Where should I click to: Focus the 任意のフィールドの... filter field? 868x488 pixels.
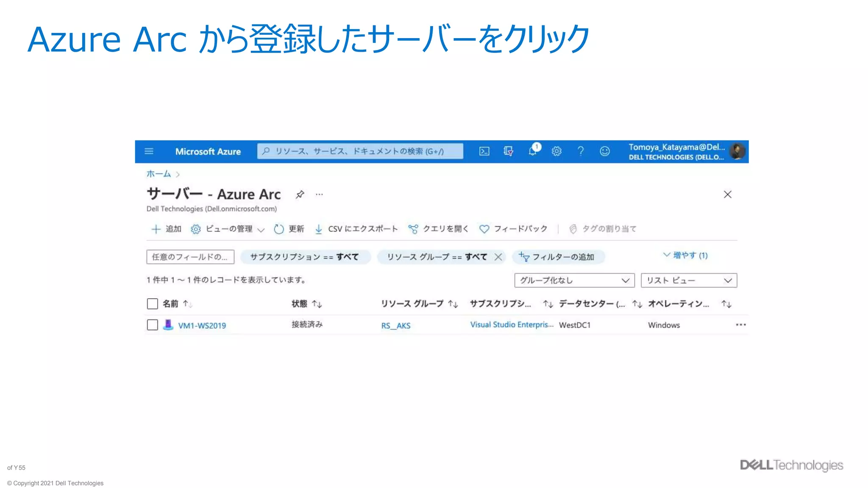[190, 257]
